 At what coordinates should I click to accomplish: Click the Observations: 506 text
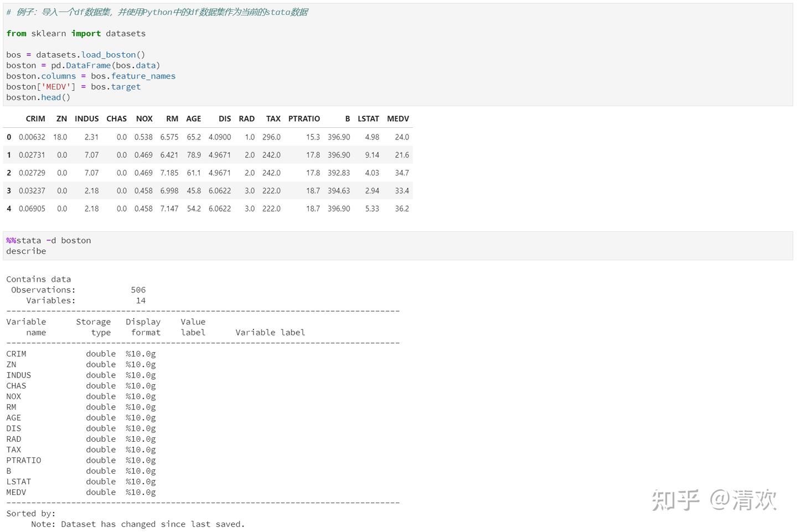tap(77, 290)
